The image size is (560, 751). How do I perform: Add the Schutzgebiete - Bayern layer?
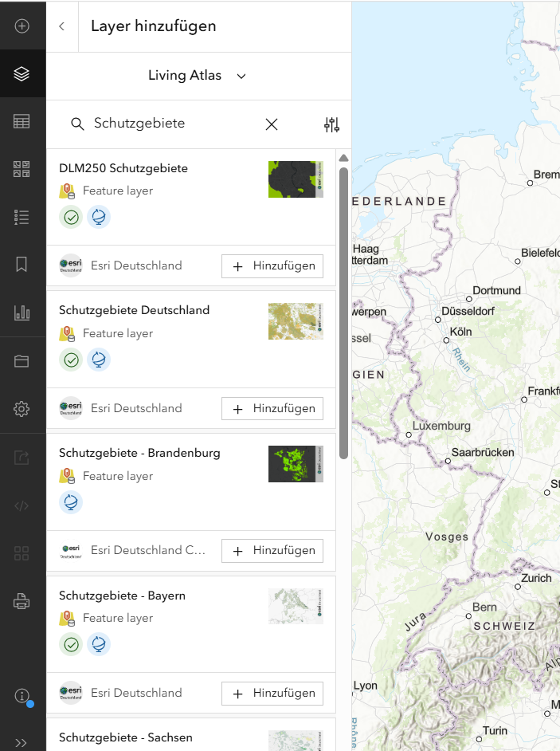(272, 694)
